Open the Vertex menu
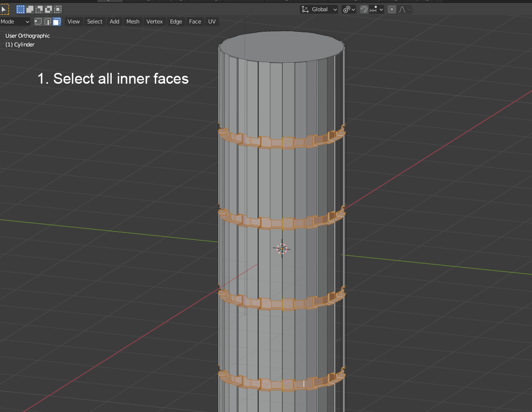Viewport: 532px width, 412px height. (x=154, y=22)
